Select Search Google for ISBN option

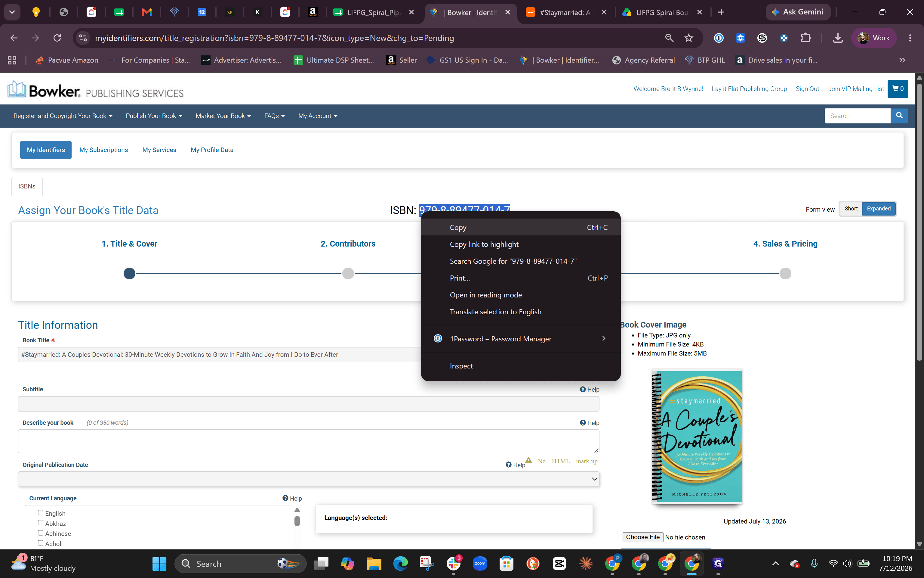521,261
